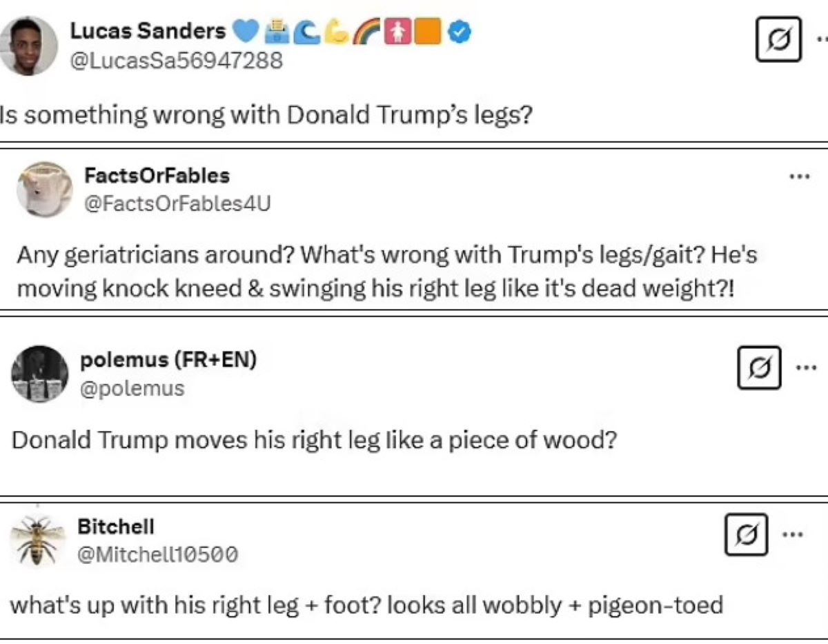This screenshot has height=644, width=828.
Task: Open more options on FactsOrFables tweet
Action: point(799,177)
